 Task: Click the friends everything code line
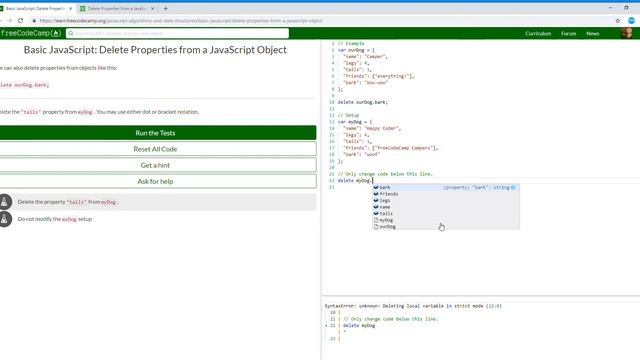(378, 76)
